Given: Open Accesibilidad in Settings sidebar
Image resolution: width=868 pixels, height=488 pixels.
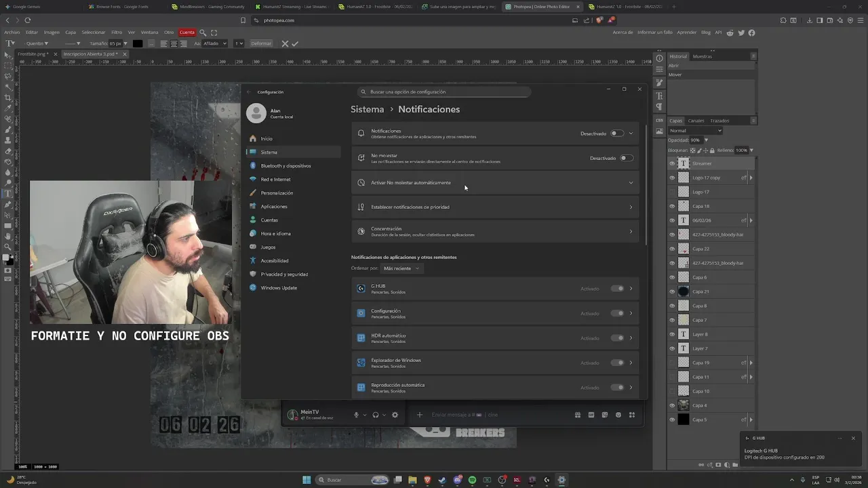Looking at the screenshot, I should 293,261.
